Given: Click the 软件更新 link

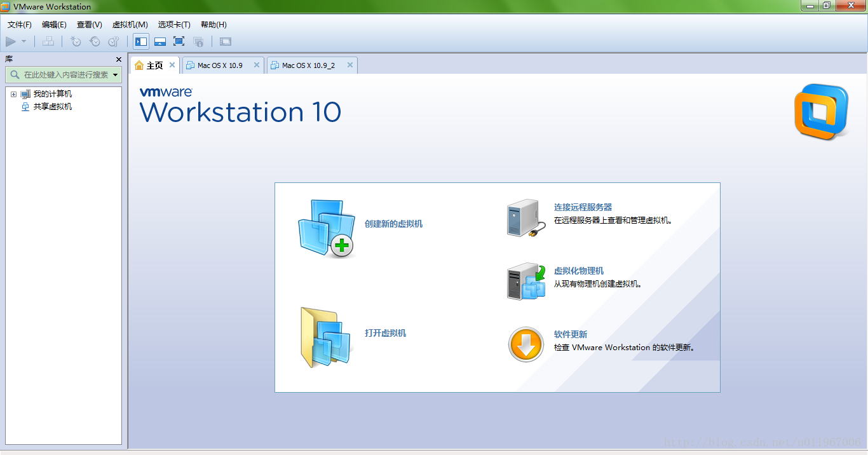Looking at the screenshot, I should pyautogui.click(x=571, y=334).
